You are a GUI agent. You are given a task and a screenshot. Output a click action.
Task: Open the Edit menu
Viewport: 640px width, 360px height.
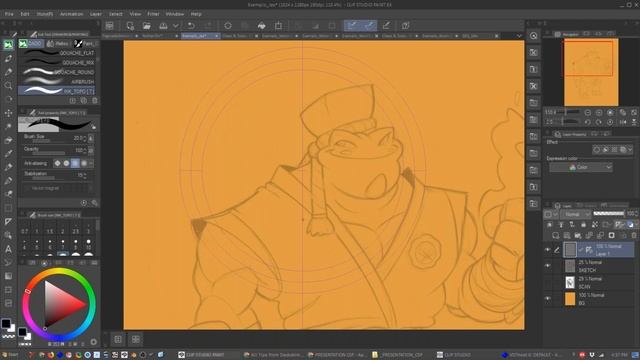(x=25, y=14)
